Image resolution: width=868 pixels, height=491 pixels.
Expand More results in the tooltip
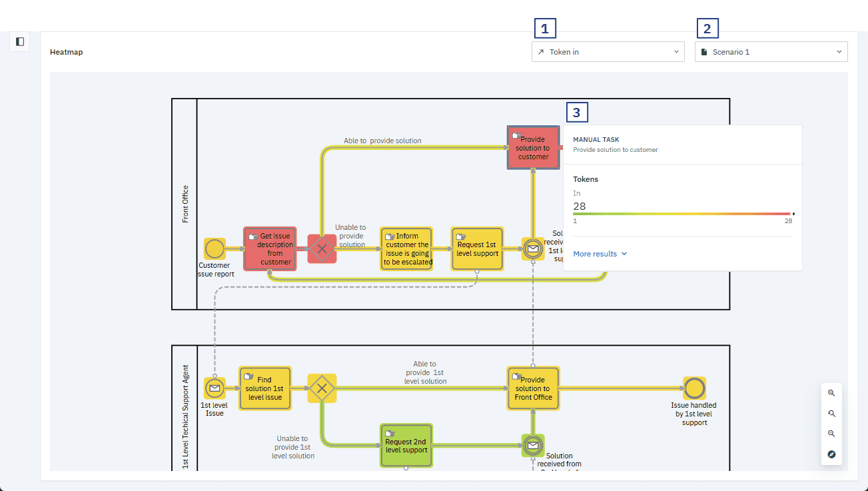[x=600, y=254]
